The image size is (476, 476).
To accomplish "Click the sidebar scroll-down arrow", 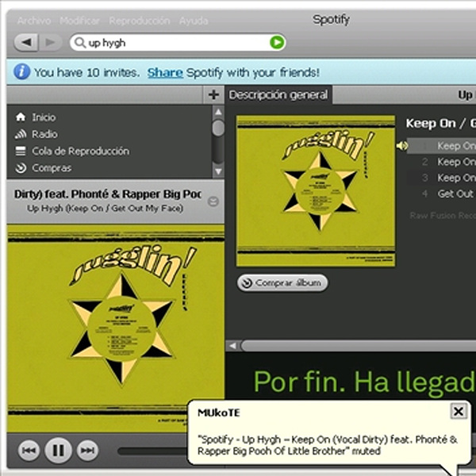I will 218,171.
